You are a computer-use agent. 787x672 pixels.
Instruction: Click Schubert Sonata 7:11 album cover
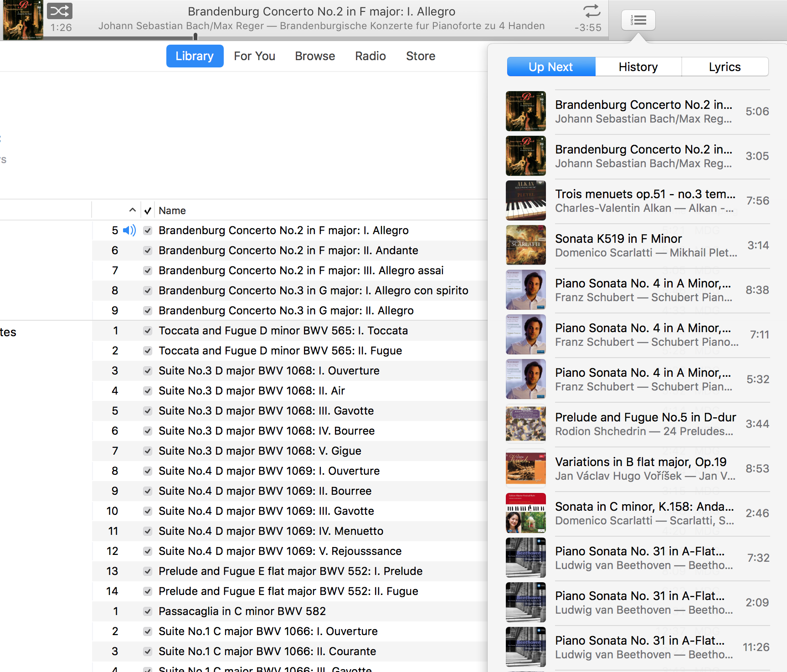[526, 334]
